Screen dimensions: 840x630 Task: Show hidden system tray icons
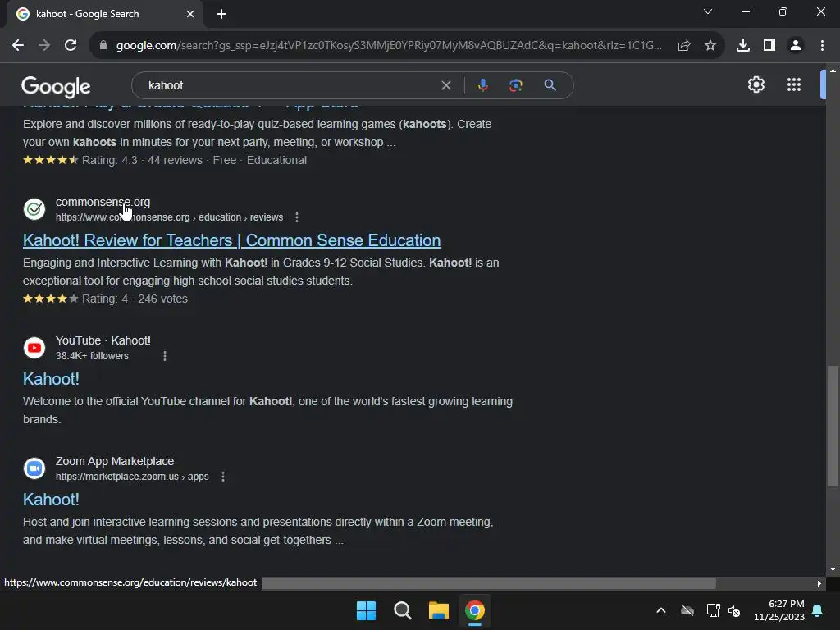(661, 610)
